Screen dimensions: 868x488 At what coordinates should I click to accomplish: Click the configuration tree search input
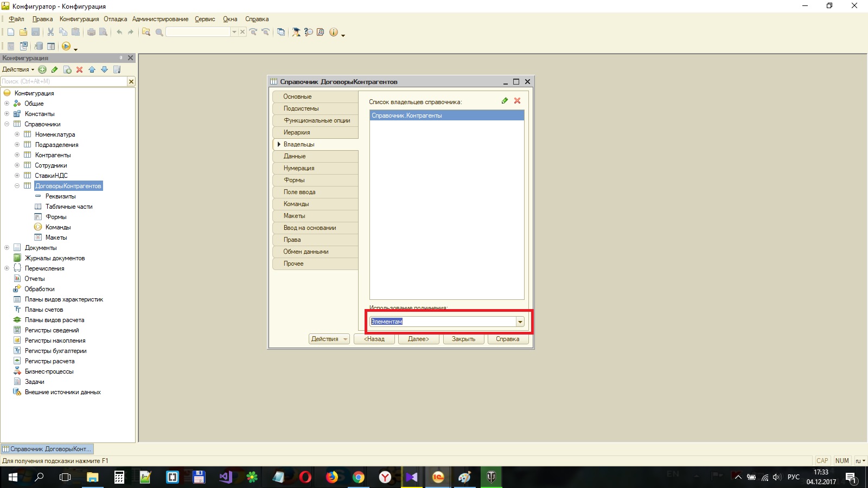[63, 81]
